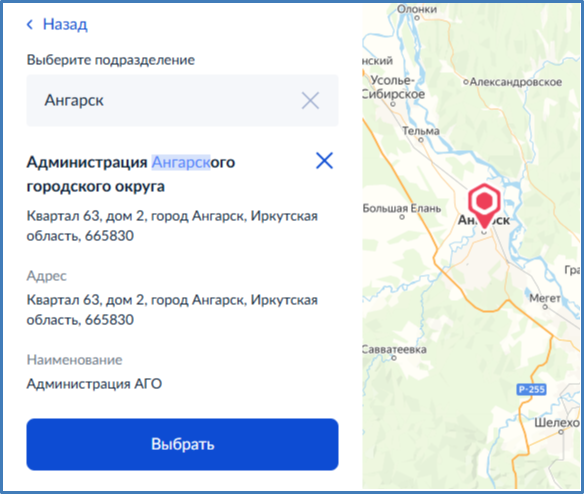The width and height of the screenshot is (584, 494).
Task: Click the Тельма town marker on map
Action: pyautogui.click(x=421, y=140)
